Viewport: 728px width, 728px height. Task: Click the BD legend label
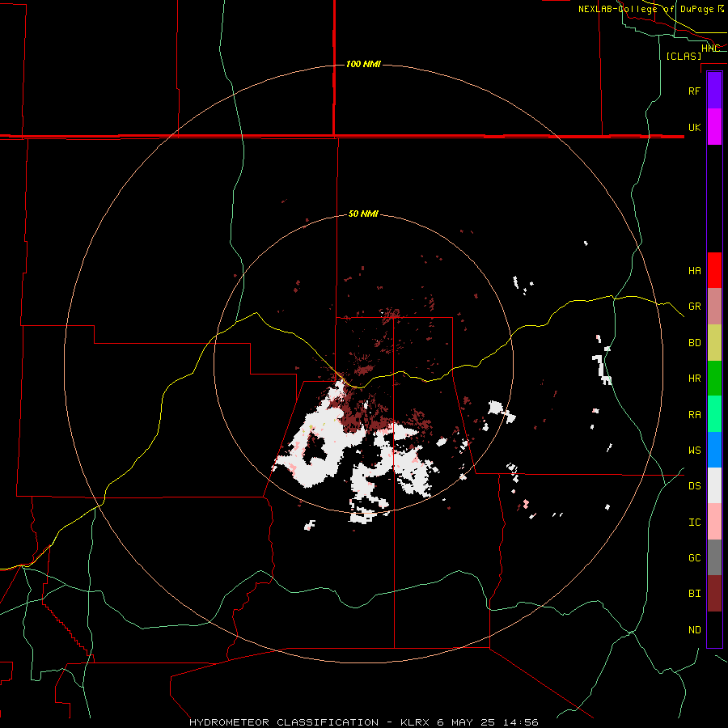694,343
